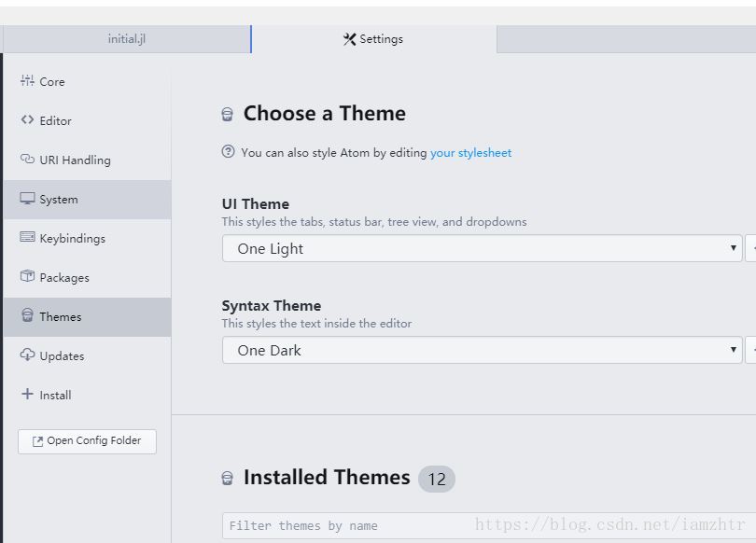Click the Installed Themes count badge 12
This screenshot has height=543, width=756.
click(x=437, y=479)
